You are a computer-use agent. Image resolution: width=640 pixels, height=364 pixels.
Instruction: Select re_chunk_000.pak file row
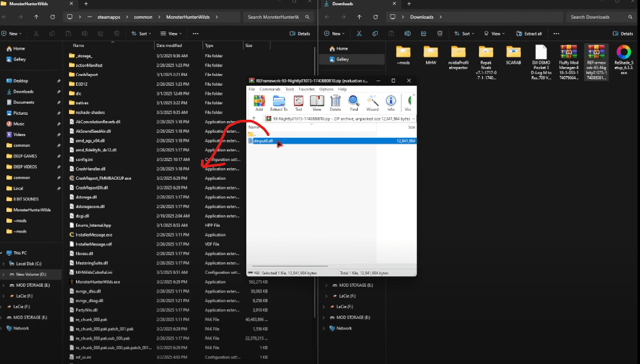[x=170, y=320]
